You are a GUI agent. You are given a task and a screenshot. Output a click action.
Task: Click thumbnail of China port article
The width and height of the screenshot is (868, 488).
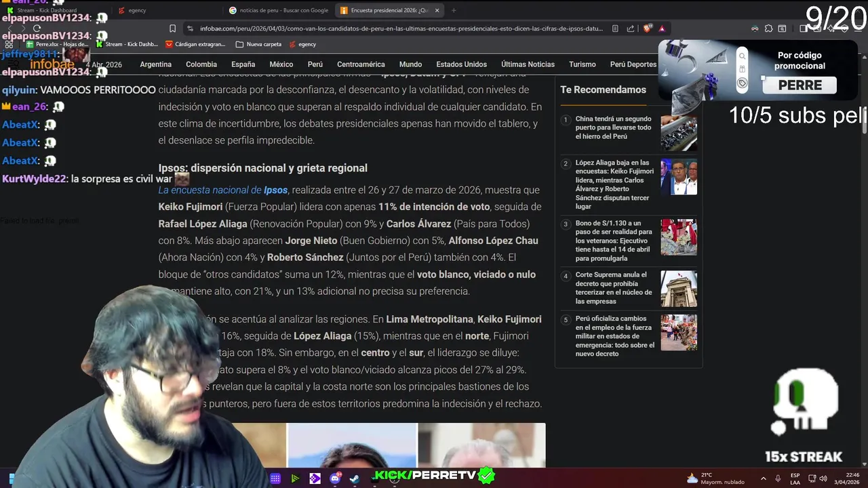coord(679,133)
